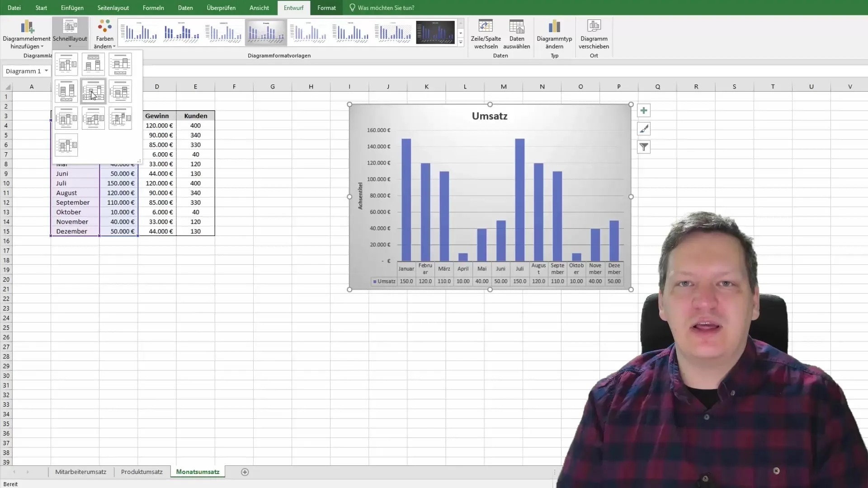The image size is (868, 488).
Task: Click the chart elements plus button
Action: (x=644, y=111)
